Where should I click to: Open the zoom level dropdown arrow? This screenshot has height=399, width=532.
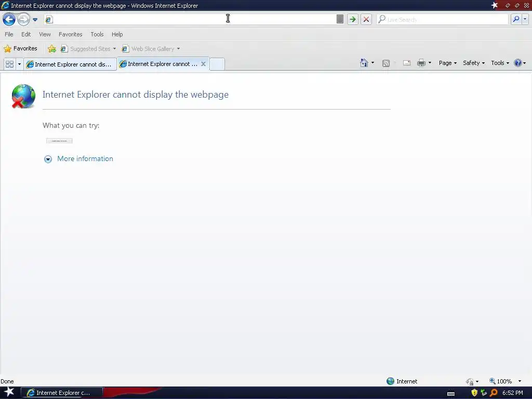[x=520, y=381]
